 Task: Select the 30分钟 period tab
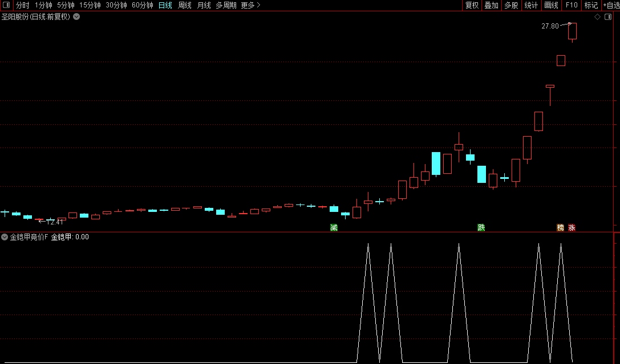116,6
